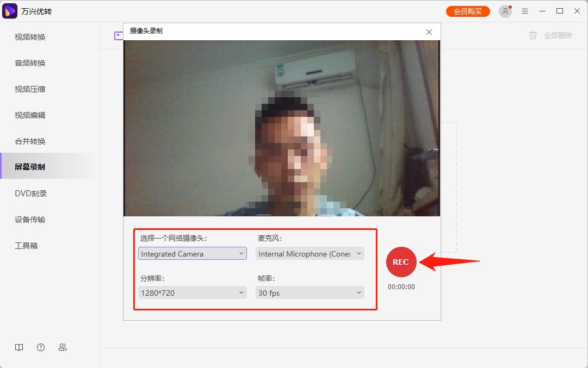Open the hamburger menu icon
The height and width of the screenshot is (368, 588).
click(x=524, y=11)
